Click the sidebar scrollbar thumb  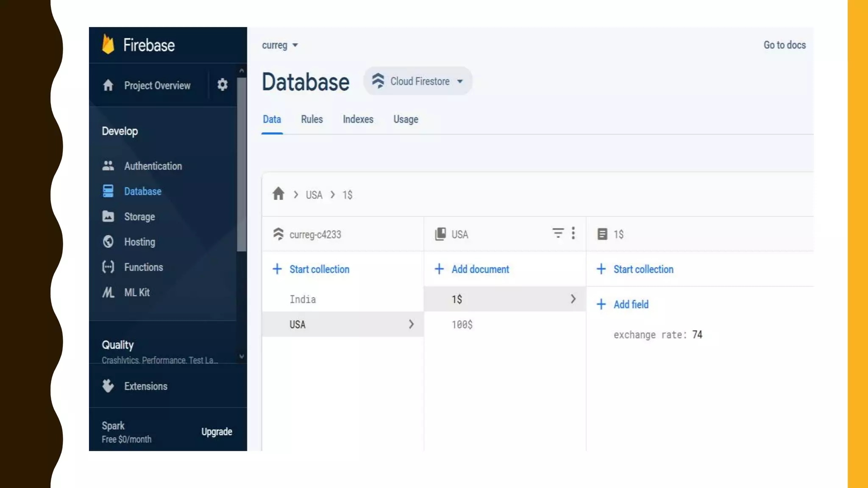coord(242,164)
